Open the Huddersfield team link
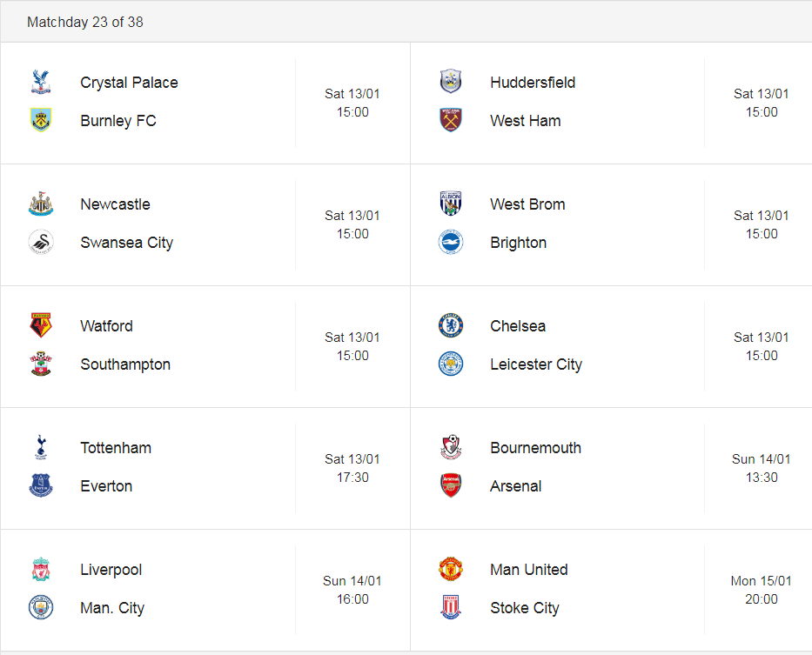This screenshot has height=655, width=812. coord(533,83)
